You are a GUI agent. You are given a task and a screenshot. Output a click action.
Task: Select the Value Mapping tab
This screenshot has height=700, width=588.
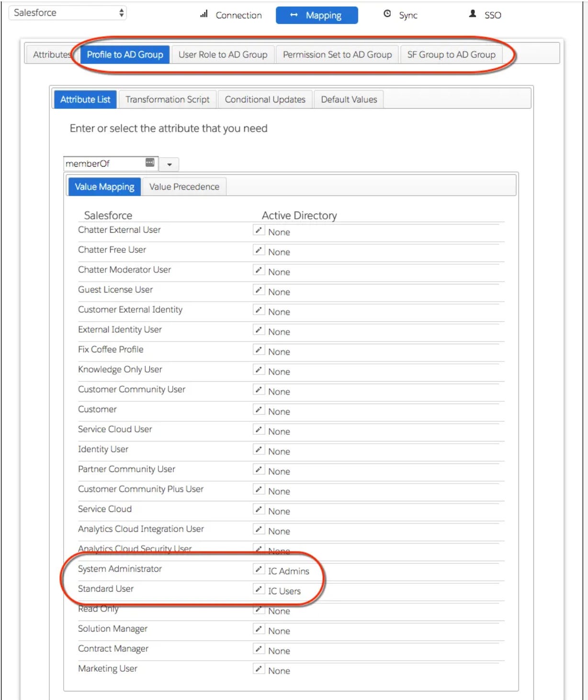coord(104,187)
